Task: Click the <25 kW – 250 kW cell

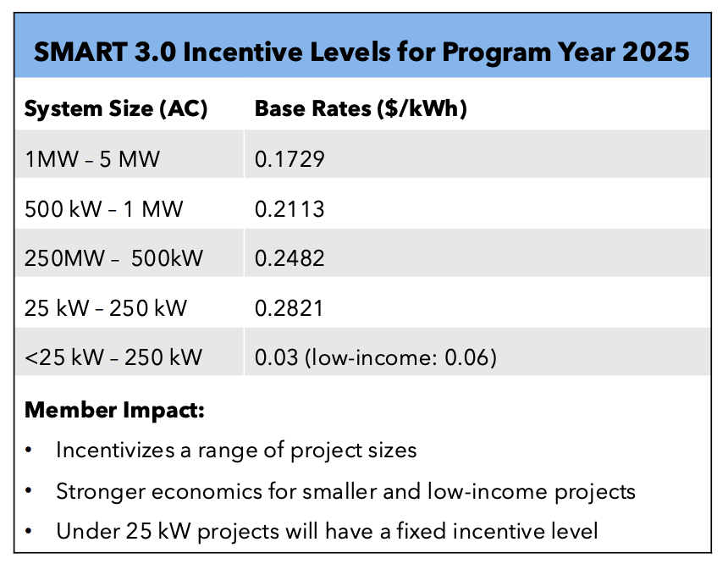Action: pos(113,357)
